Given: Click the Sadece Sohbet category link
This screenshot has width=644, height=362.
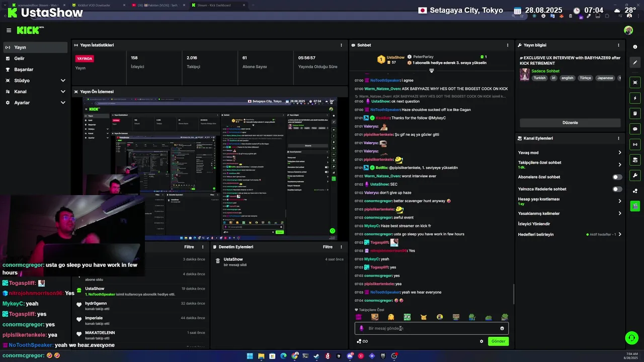Looking at the screenshot, I should (545, 71).
